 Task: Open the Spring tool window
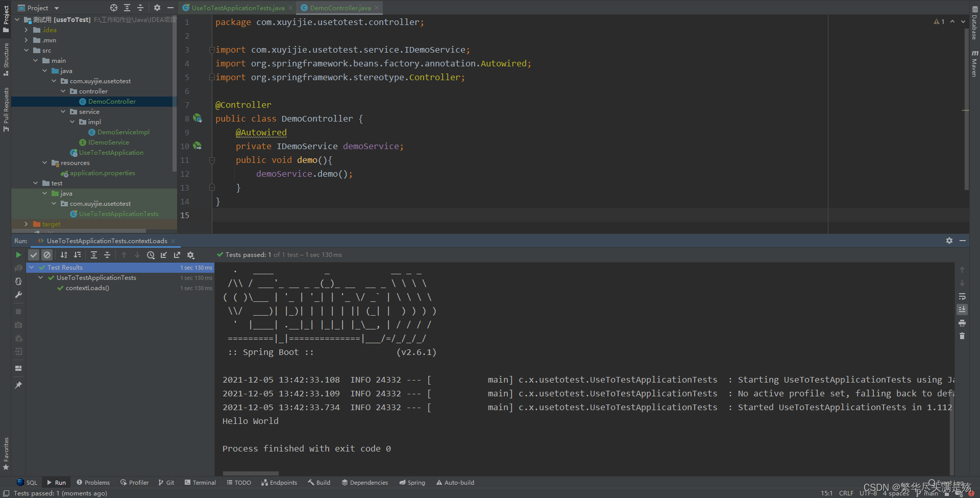pyautogui.click(x=412, y=483)
